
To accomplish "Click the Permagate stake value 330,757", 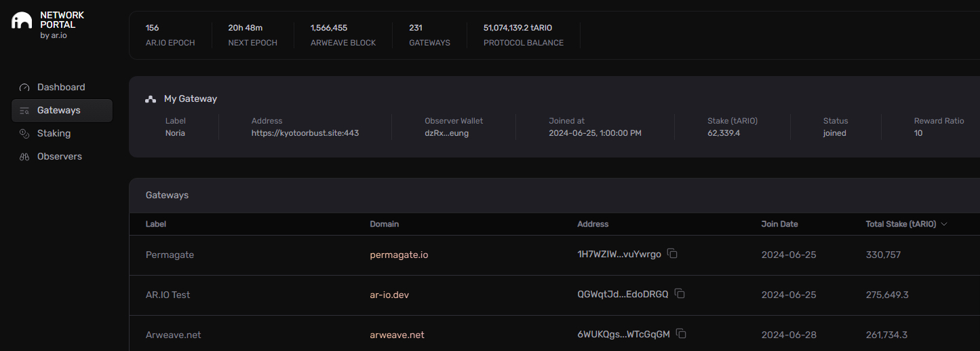I will coord(884,255).
